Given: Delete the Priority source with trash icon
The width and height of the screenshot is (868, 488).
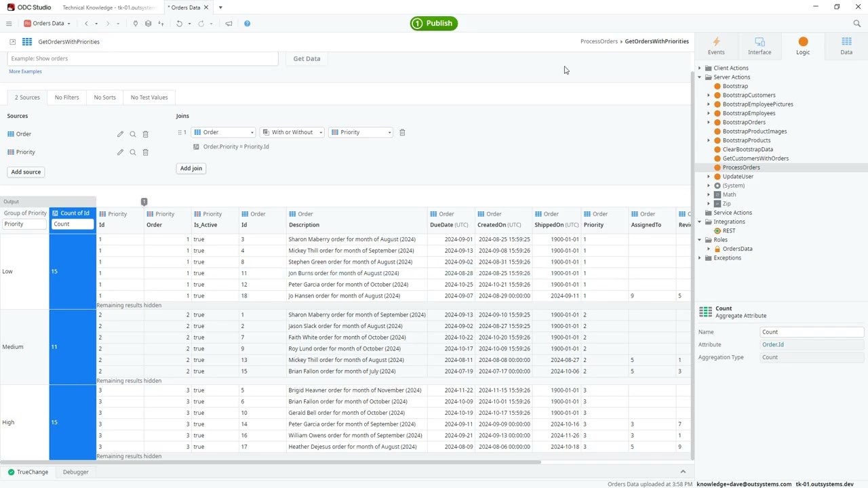Looking at the screenshot, I should click(x=145, y=152).
